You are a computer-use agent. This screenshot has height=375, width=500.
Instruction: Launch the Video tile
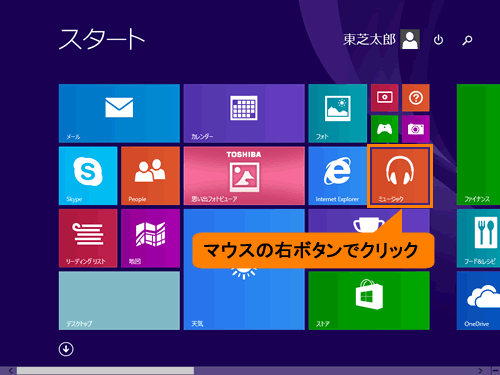tap(385, 98)
